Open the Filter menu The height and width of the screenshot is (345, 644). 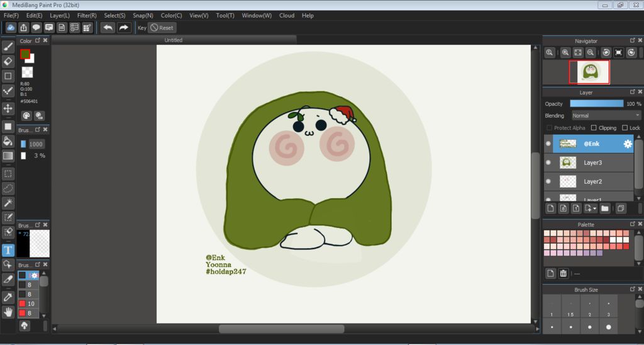coord(87,16)
